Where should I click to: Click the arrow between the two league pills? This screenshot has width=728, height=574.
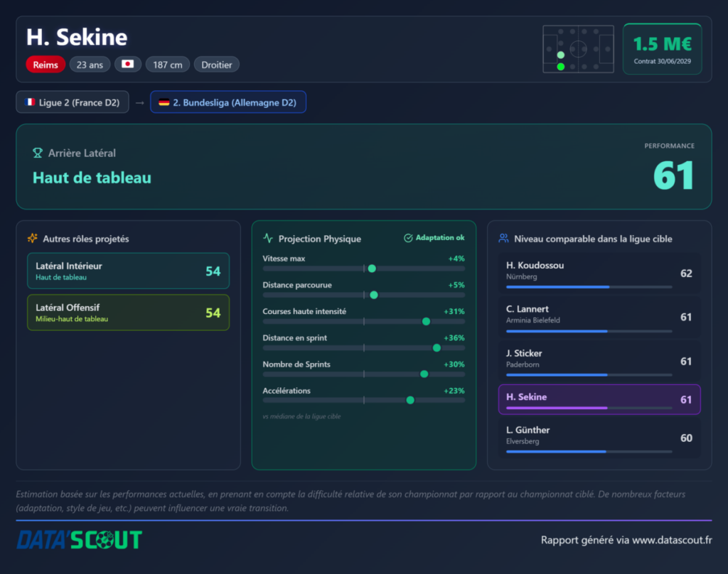[140, 102]
